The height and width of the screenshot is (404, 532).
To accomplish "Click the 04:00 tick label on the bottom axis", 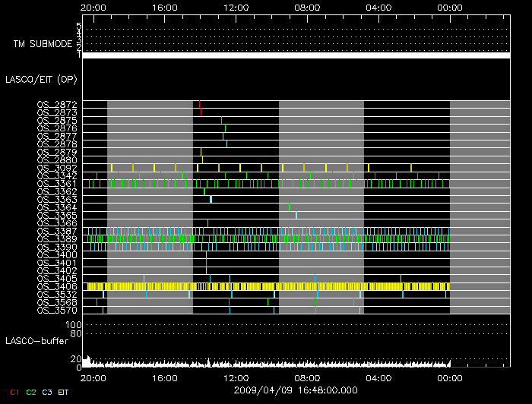I will point(378,377).
